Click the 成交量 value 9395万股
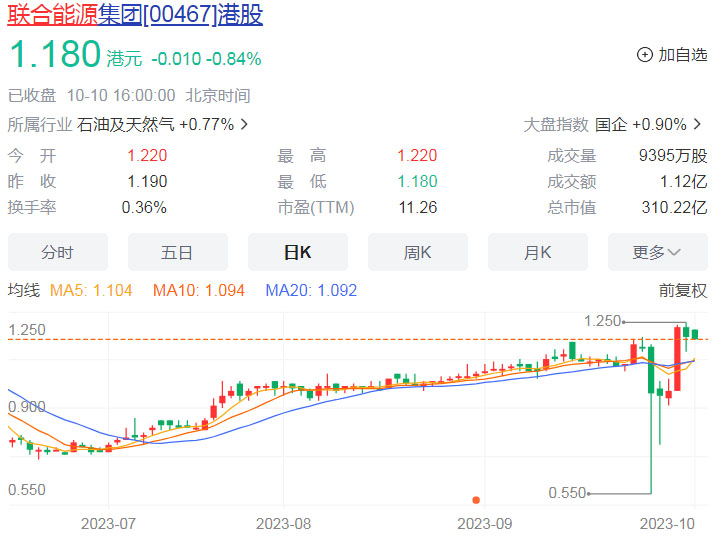This screenshot has height=536, width=713. 673,155
